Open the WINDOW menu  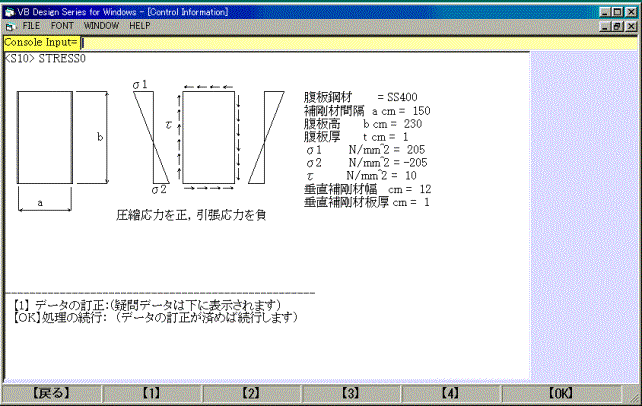[x=101, y=26]
